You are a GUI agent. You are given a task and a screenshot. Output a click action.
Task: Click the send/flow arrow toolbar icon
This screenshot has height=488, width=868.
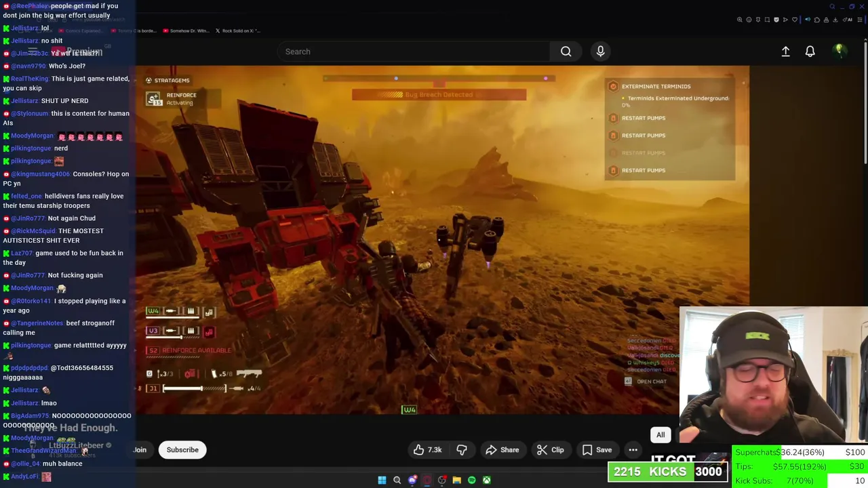[x=785, y=20]
